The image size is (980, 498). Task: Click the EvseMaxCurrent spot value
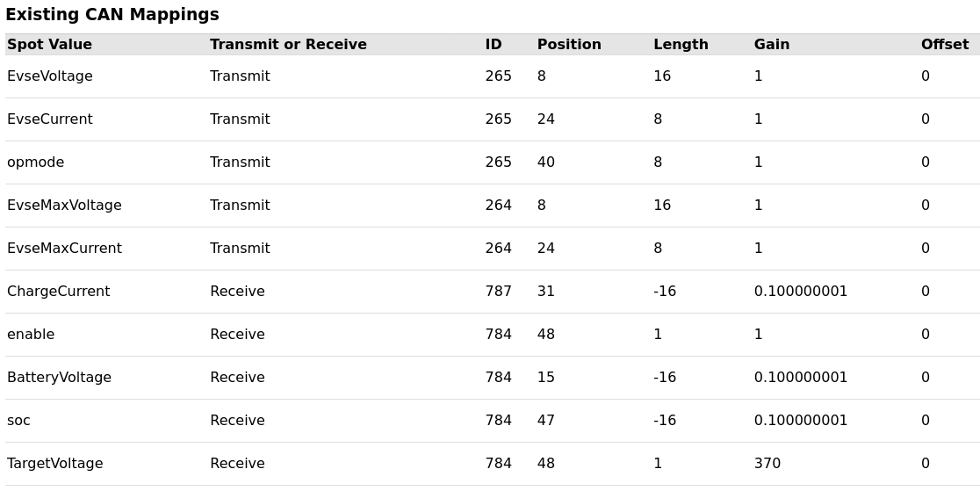pos(64,249)
